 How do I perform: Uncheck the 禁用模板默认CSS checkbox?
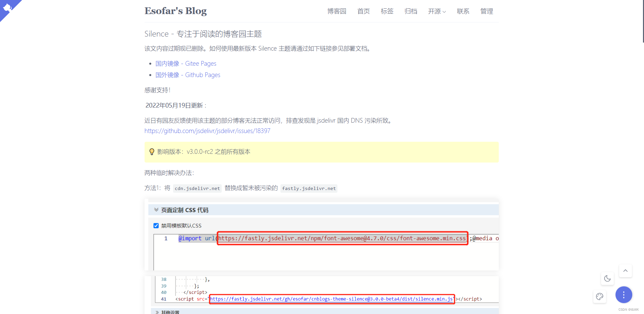coord(156,226)
